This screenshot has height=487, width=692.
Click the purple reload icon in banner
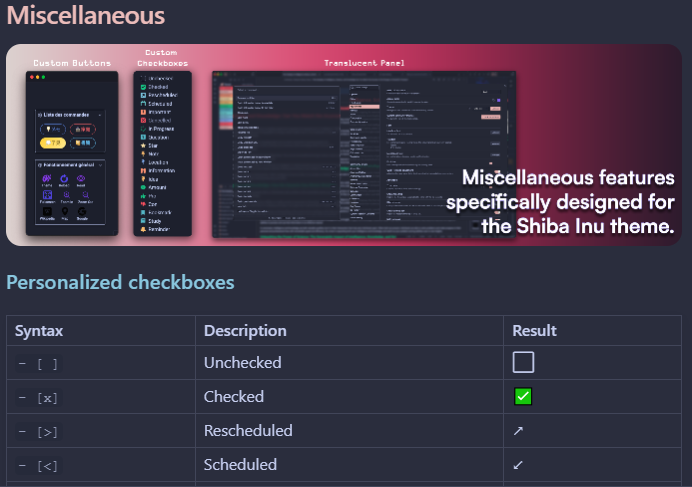click(64, 178)
